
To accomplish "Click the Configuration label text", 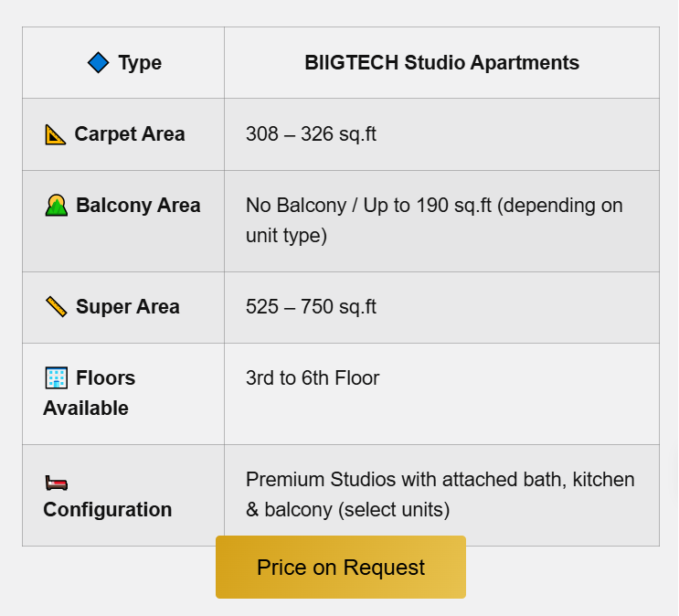I will tap(107, 509).
